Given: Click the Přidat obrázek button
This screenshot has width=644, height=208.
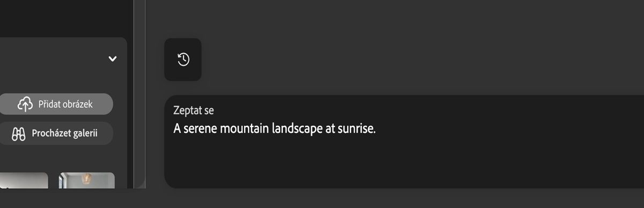Looking at the screenshot, I should point(56,104).
